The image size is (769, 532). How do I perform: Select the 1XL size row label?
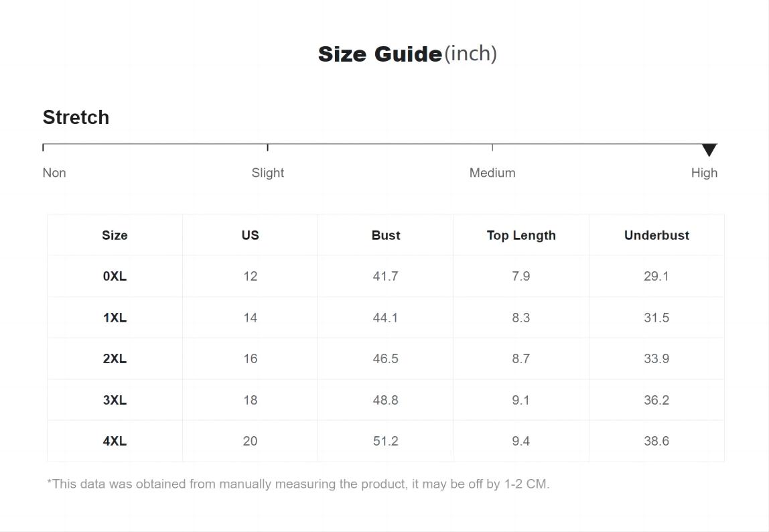tap(115, 318)
